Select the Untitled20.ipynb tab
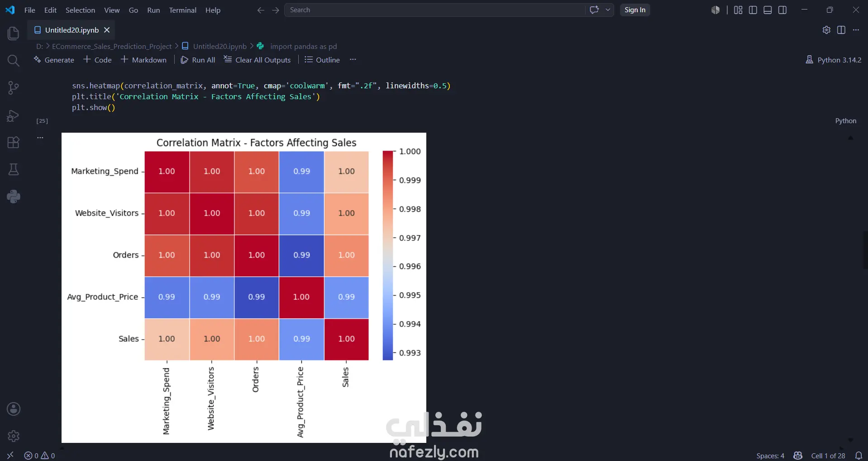The height and width of the screenshot is (461, 868). (x=72, y=30)
